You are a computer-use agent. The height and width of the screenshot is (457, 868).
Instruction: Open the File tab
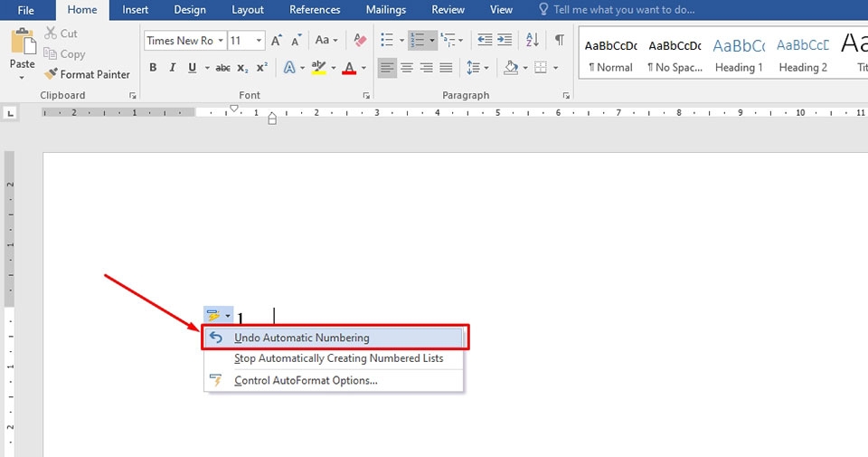click(x=25, y=10)
